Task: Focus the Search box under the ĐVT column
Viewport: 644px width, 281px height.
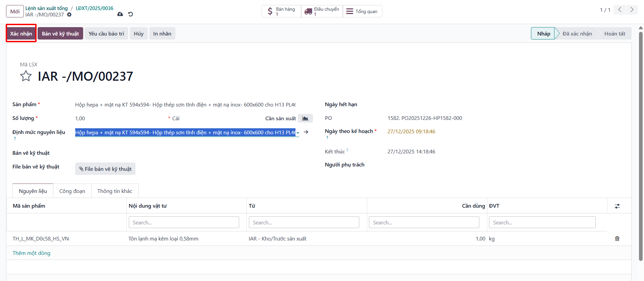Action: tap(542, 222)
